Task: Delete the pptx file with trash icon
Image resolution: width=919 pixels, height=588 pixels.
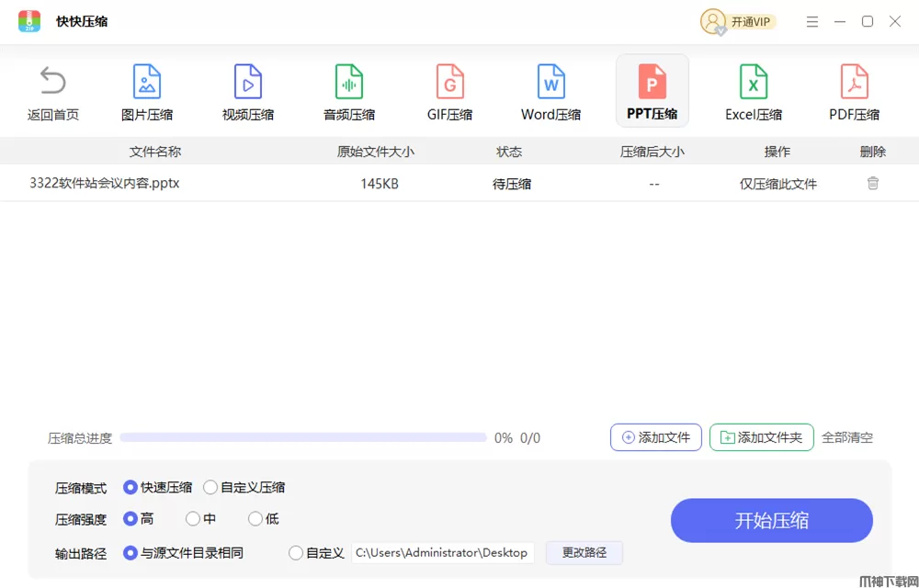Action: coord(873,183)
